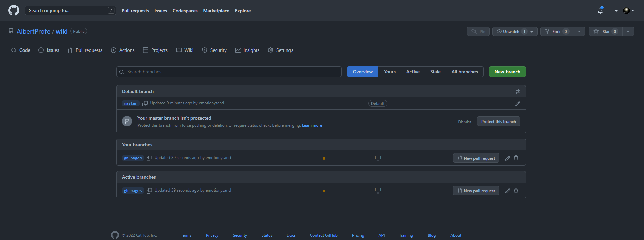This screenshot has height=240, width=644.
Task: Focus the Search or jump to box
Action: [x=70, y=10]
